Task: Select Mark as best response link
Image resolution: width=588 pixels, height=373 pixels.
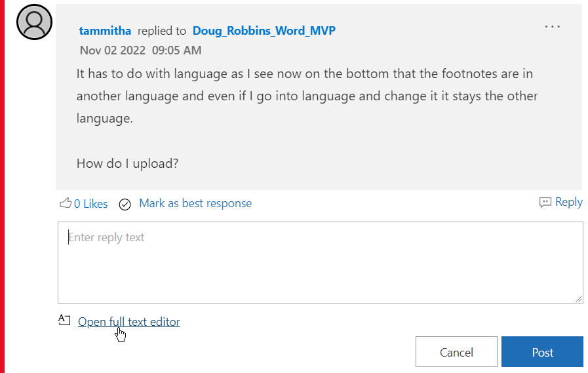Action: [x=195, y=203]
